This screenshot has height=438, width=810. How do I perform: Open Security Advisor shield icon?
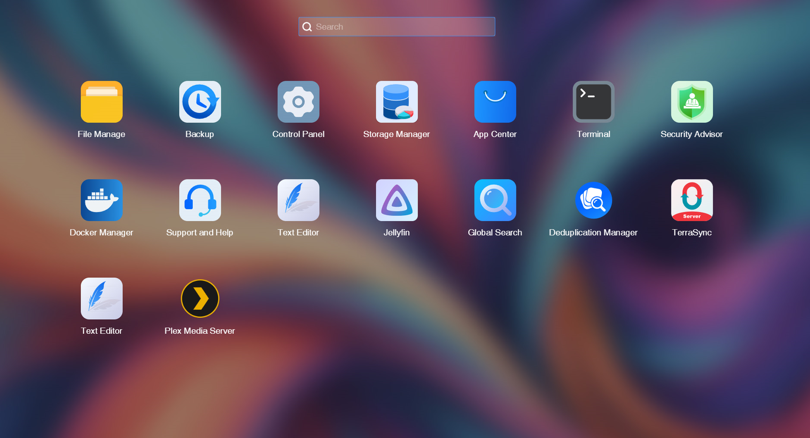tap(691, 102)
